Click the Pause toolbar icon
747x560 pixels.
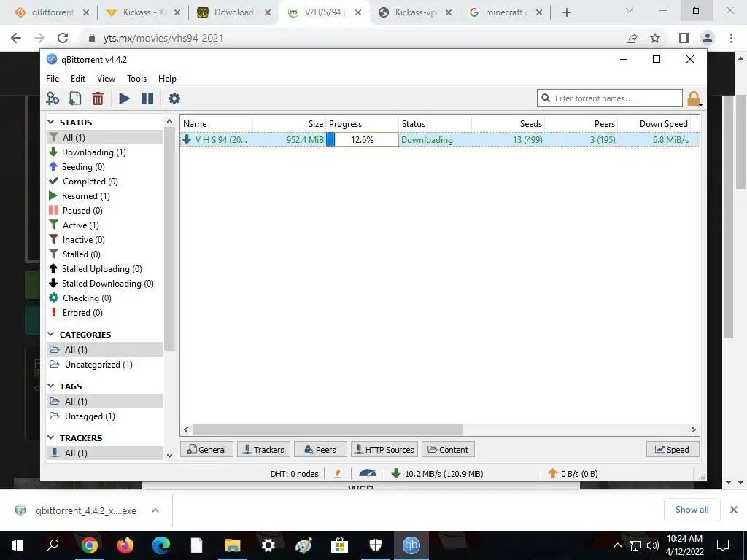point(147,98)
